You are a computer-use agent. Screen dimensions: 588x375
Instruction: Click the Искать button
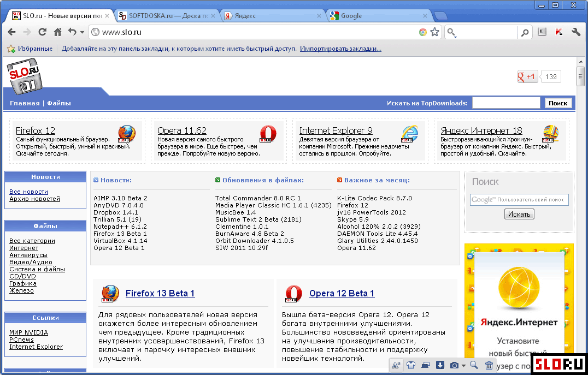point(519,215)
